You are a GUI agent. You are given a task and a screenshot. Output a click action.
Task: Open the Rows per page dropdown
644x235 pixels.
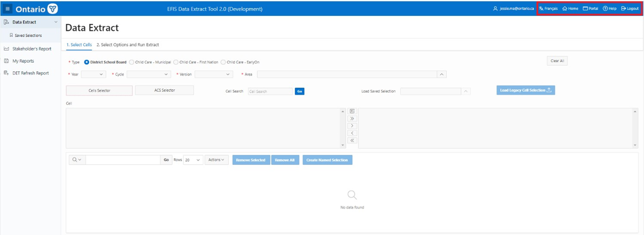[x=193, y=160]
